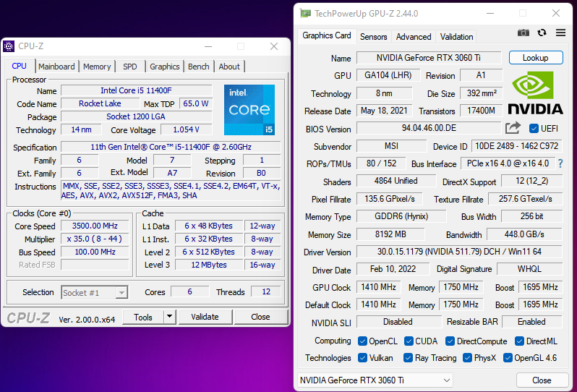Viewport: 577px width, 392px height.
Task: Click the Threads value 12
Action: point(266,291)
